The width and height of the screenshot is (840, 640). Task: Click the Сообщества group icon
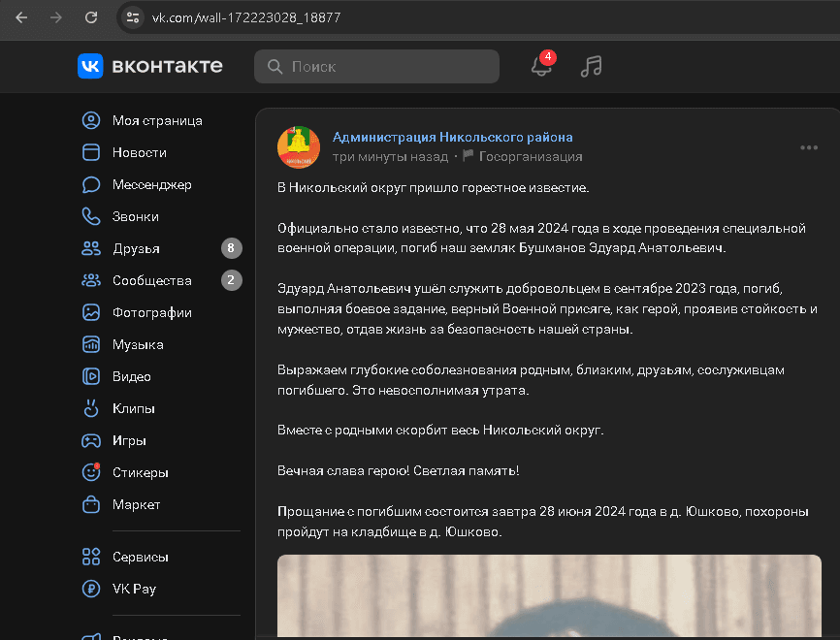tap(91, 280)
